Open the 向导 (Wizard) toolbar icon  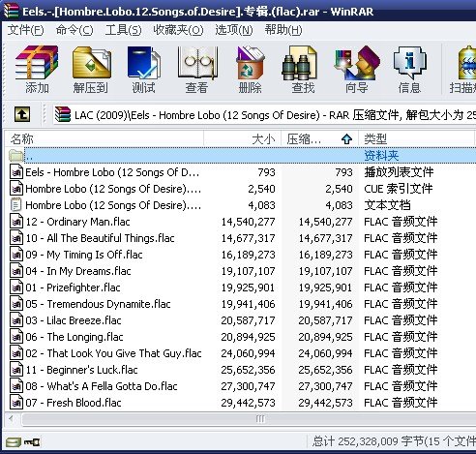357,63
